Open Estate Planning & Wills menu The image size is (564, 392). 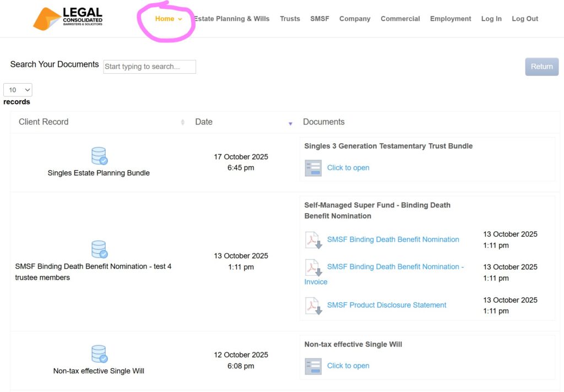pos(232,19)
